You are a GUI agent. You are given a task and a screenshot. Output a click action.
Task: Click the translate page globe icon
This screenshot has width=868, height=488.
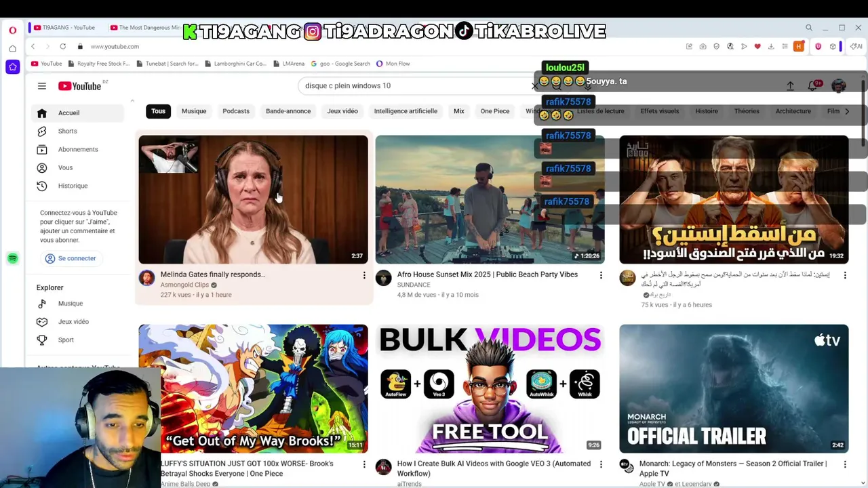pos(730,46)
